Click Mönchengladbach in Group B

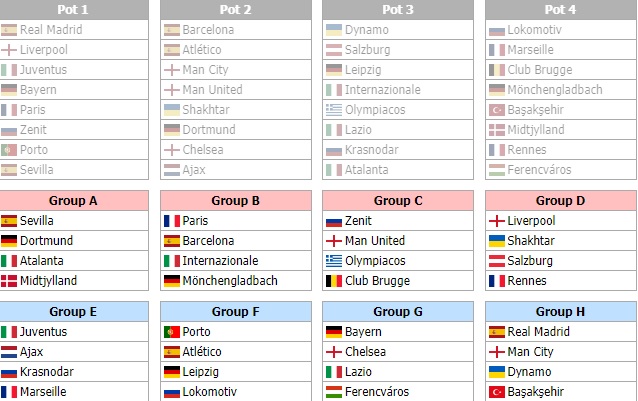(230, 281)
